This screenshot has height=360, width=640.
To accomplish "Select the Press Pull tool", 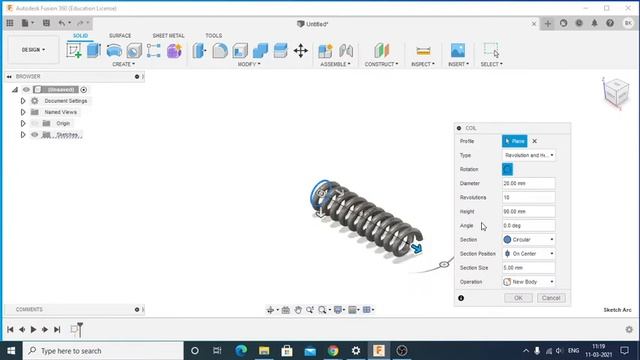I will click(200, 51).
